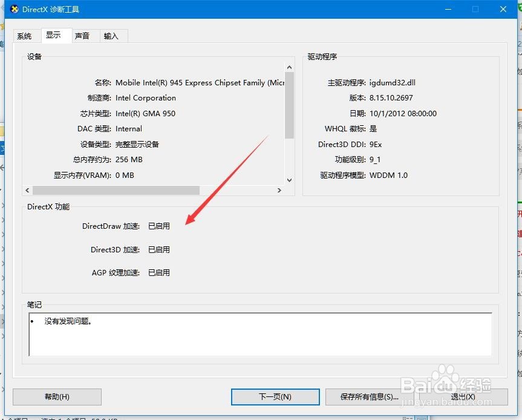This screenshot has height=420, width=522.
Task: Click feature level value 9_1
Action: pos(375,160)
